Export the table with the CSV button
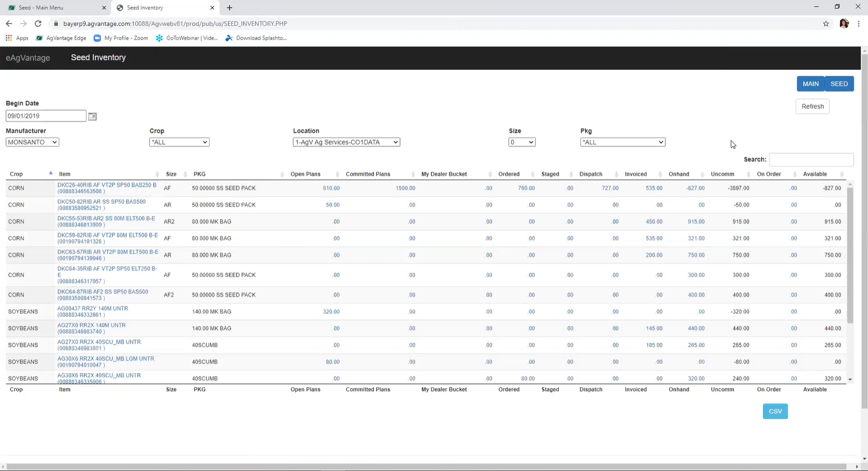 click(x=775, y=411)
